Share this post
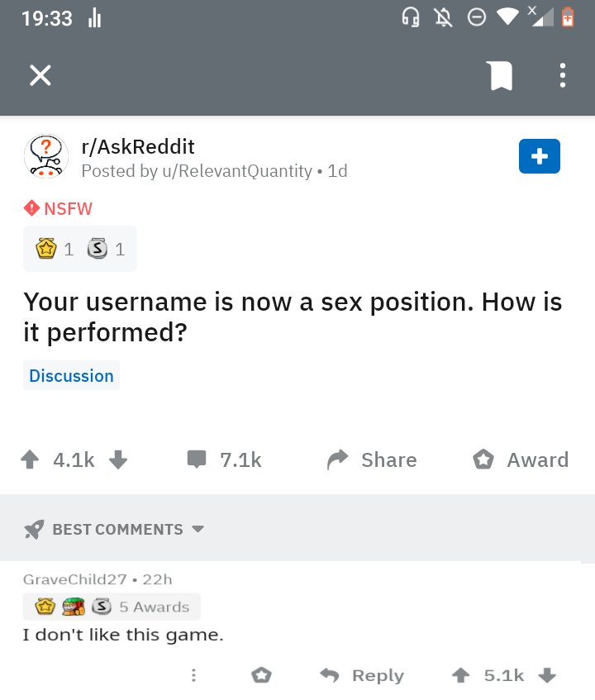 372,460
